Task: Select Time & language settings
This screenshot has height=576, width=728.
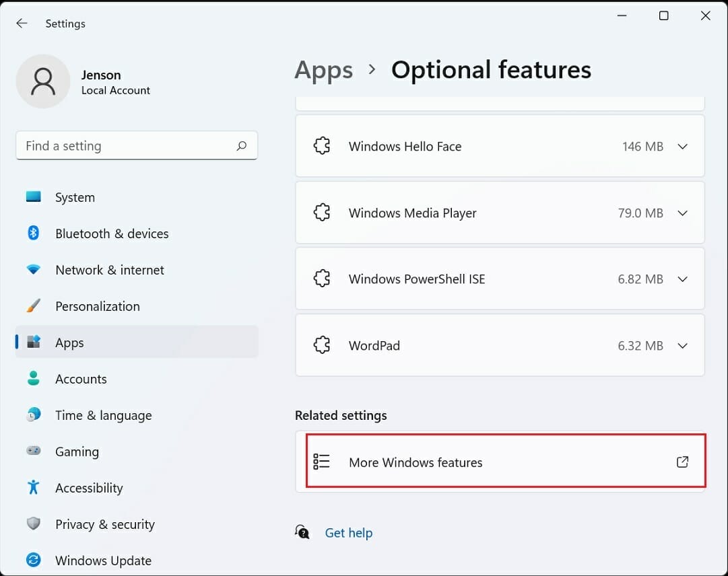Action: point(33,415)
